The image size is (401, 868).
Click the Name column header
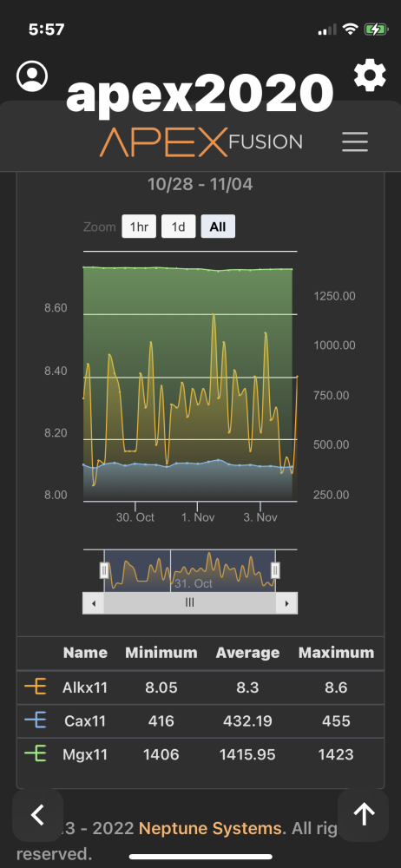coord(85,653)
